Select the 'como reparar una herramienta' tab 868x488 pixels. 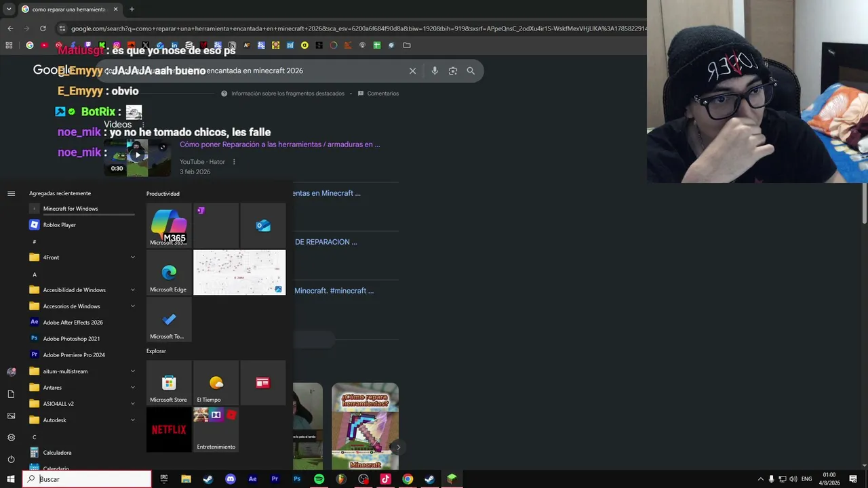[x=69, y=9]
